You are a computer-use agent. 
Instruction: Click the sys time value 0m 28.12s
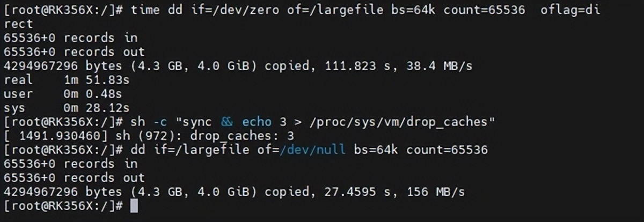(x=97, y=108)
